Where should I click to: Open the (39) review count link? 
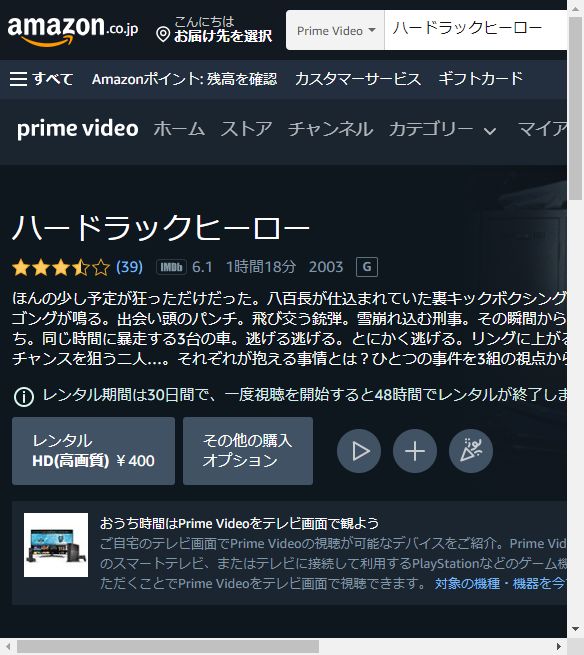129,267
